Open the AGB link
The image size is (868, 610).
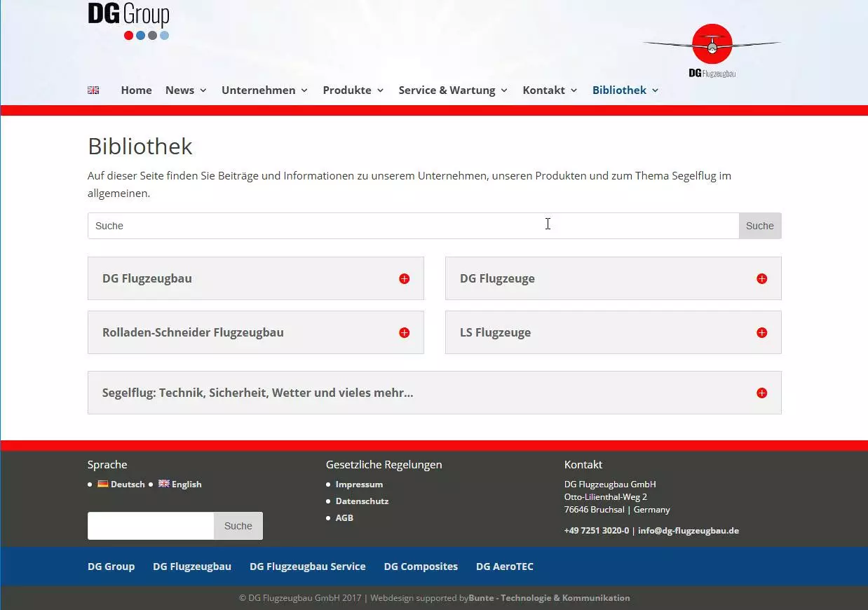344,518
